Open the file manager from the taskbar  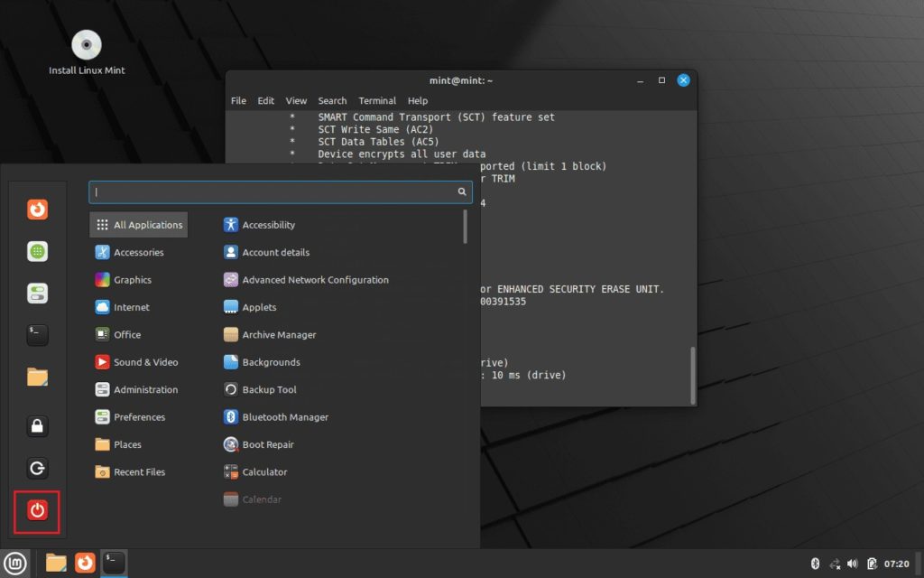pyautogui.click(x=56, y=564)
